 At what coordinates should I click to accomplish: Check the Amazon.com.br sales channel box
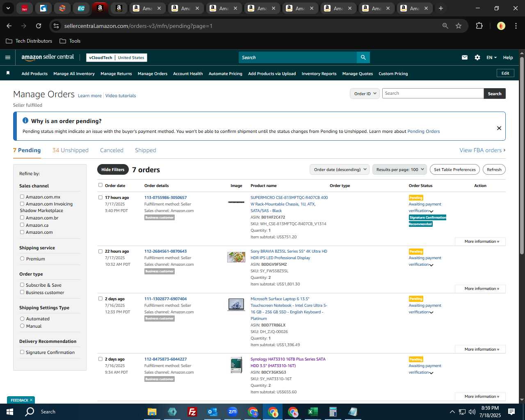click(x=22, y=217)
